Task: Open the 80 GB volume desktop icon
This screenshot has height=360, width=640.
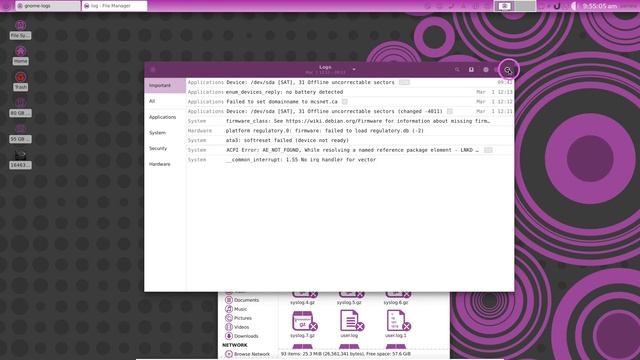Action: (x=20, y=108)
